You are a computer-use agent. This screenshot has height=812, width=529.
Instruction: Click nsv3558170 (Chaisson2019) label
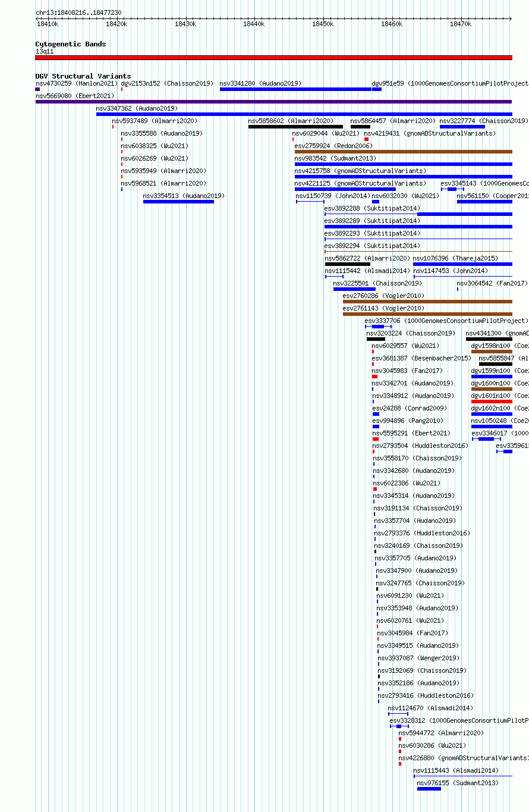417,458
